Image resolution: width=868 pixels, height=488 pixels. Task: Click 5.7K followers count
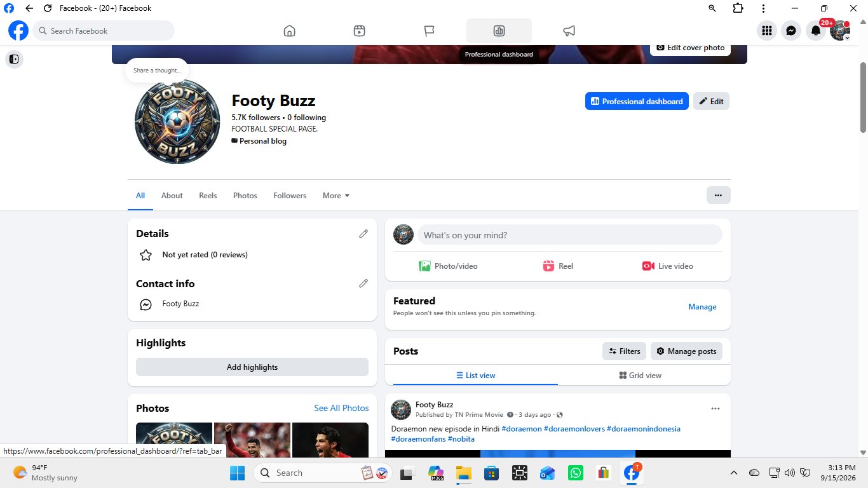coord(256,118)
